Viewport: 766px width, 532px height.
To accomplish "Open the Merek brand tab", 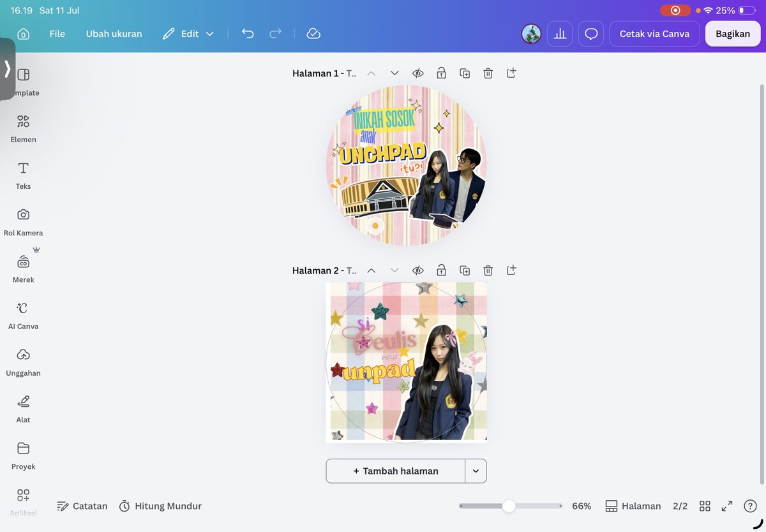I will 24,269.
